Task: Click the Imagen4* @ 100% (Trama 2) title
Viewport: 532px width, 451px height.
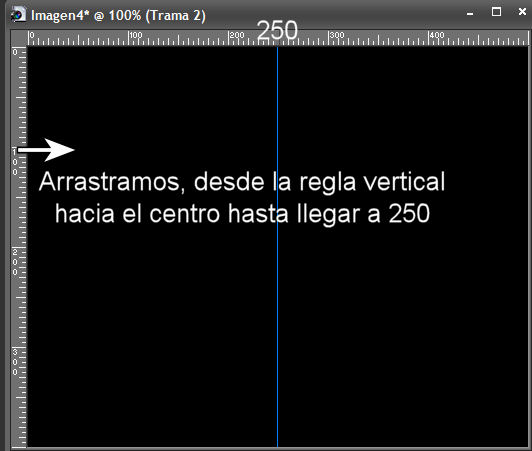Action: click(x=118, y=16)
